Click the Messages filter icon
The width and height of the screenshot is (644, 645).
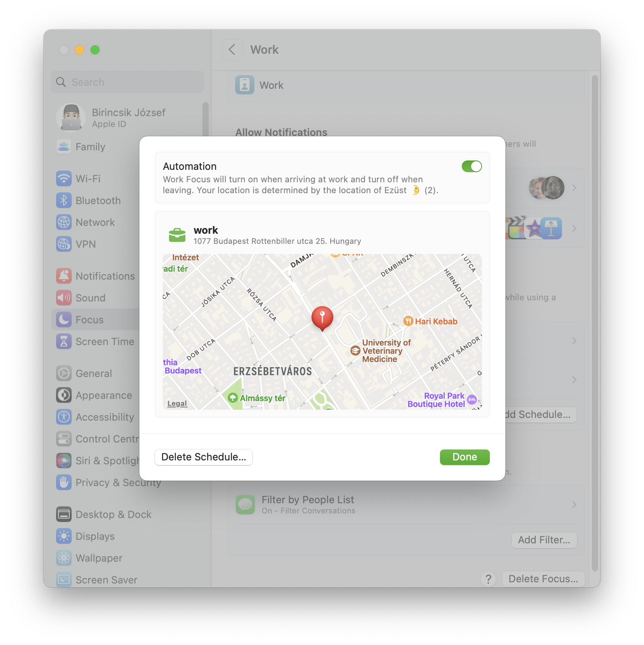[x=245, y=505]
